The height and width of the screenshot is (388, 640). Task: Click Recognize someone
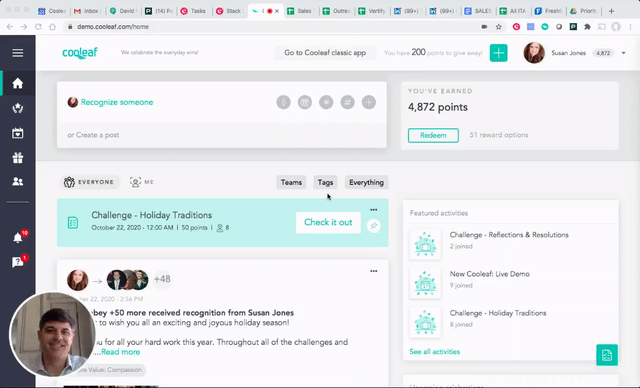pyautogui.click(x=117, y=102)
